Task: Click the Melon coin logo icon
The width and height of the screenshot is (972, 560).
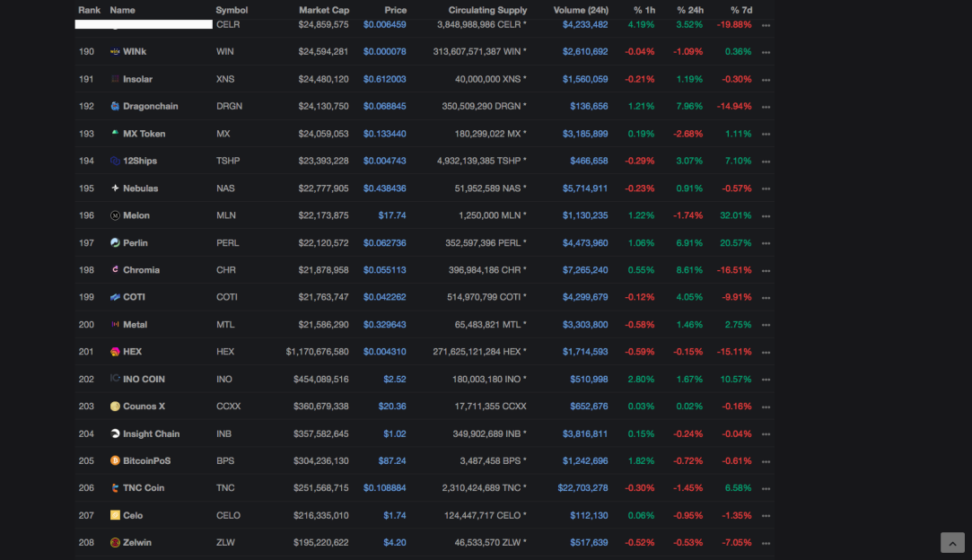Action: [x=115, y=215]
